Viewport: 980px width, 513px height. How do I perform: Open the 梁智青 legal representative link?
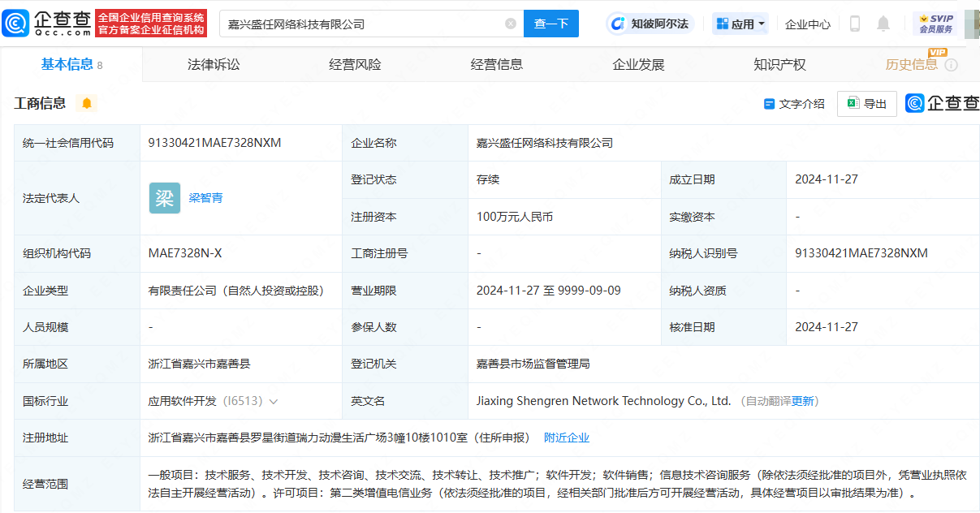coord(205,198)
